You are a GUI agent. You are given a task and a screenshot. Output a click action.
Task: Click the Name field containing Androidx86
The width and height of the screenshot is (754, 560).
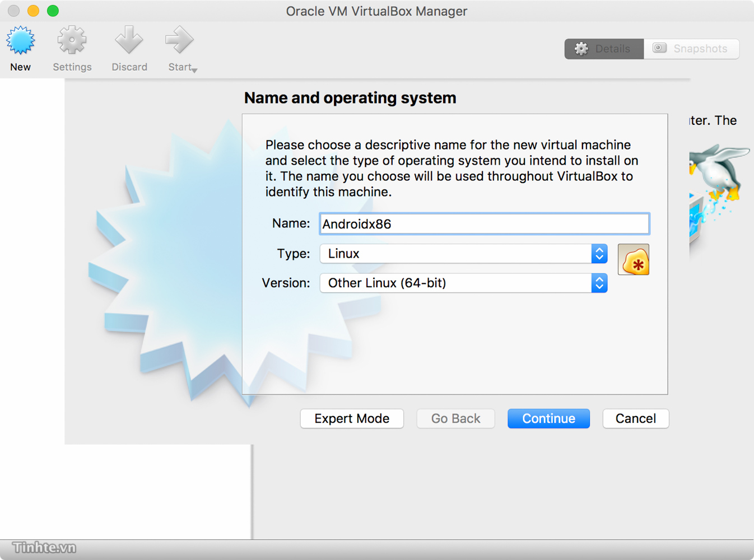(x=485, y=224)
